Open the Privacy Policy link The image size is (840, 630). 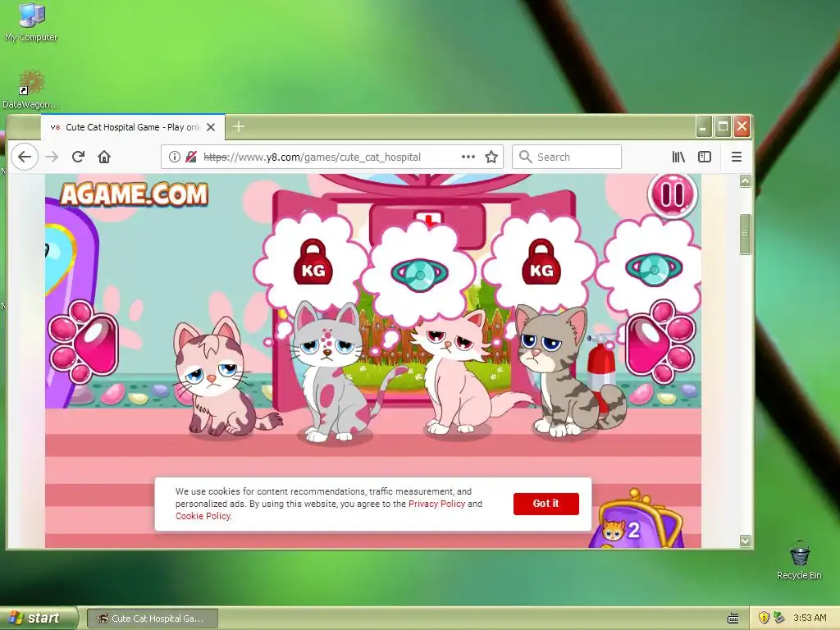436,504
